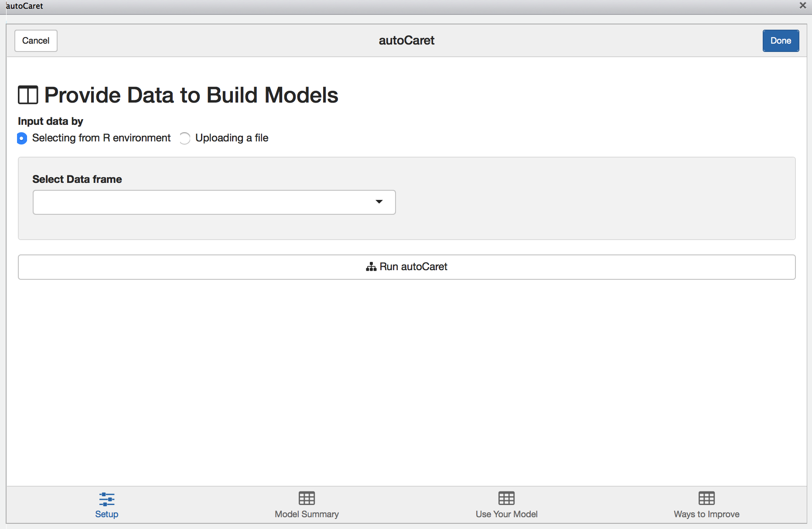Close the autoCaret window with X
Viewport: 812px width, 529px height.
[802, 6]
